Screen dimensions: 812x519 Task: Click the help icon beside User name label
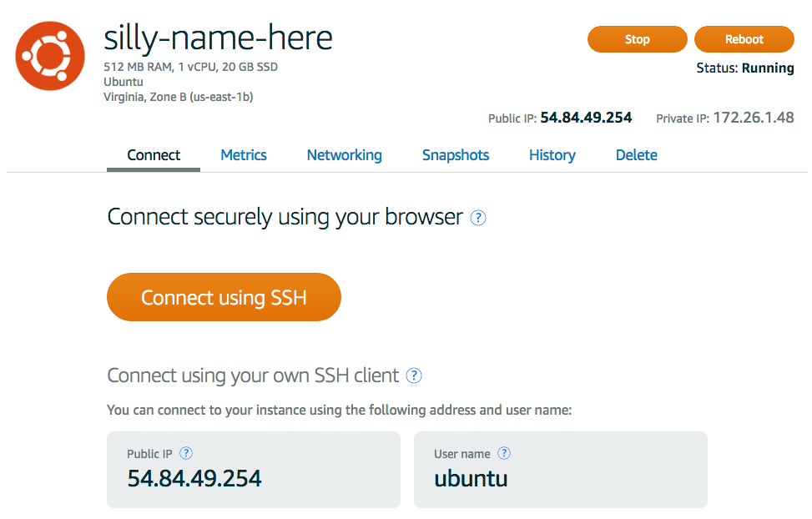coord(504,453)
